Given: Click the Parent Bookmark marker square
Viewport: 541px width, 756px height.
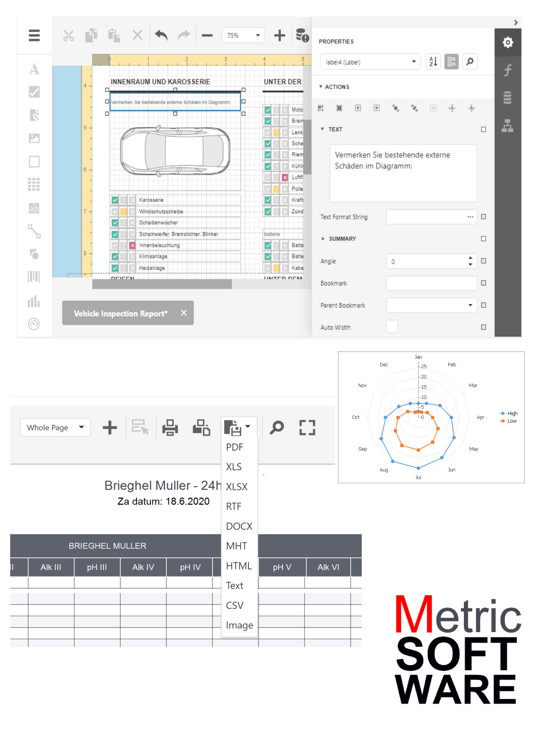Looking at the screenshot, I should [x=483, y=305].
